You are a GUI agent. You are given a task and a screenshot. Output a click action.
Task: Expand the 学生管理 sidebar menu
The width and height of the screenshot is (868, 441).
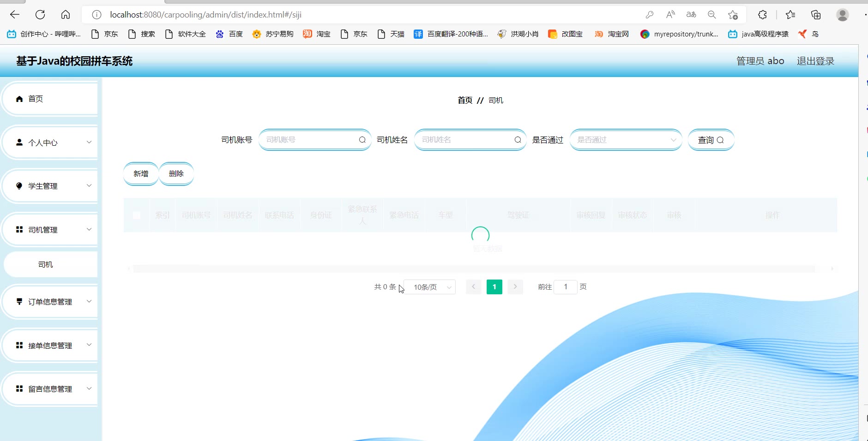click(x=50, y=186)
